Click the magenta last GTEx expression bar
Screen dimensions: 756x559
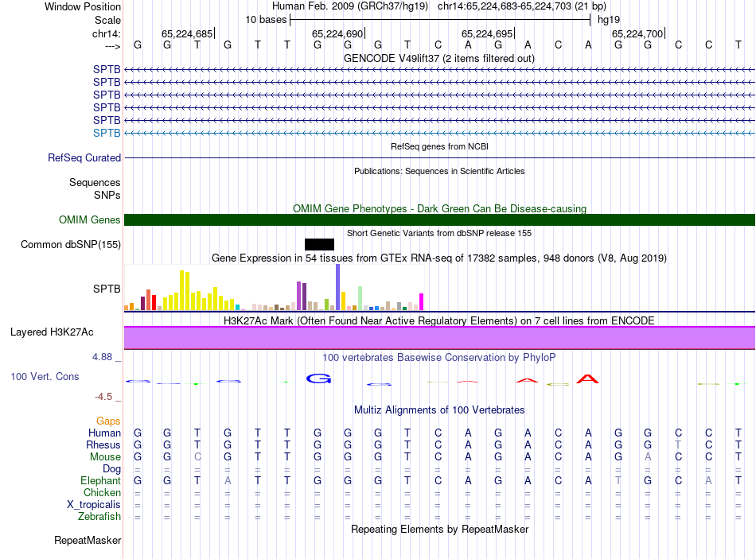(421, 301)
